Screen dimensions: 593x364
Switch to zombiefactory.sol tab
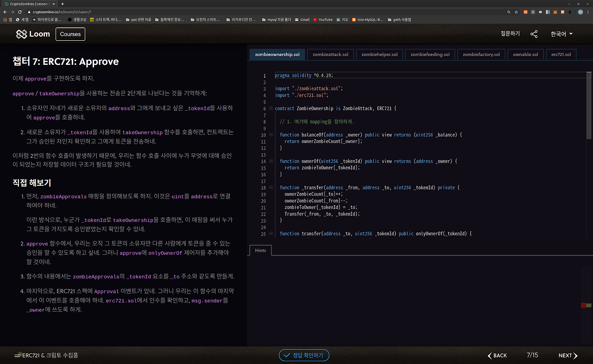pyautogui.click(x=481, y=54)
